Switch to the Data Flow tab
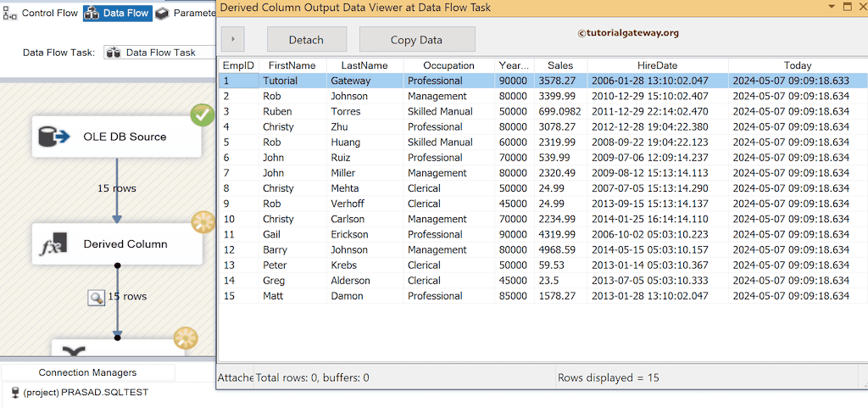The width and height of the screenshot is (868, 408). (118, 14)
